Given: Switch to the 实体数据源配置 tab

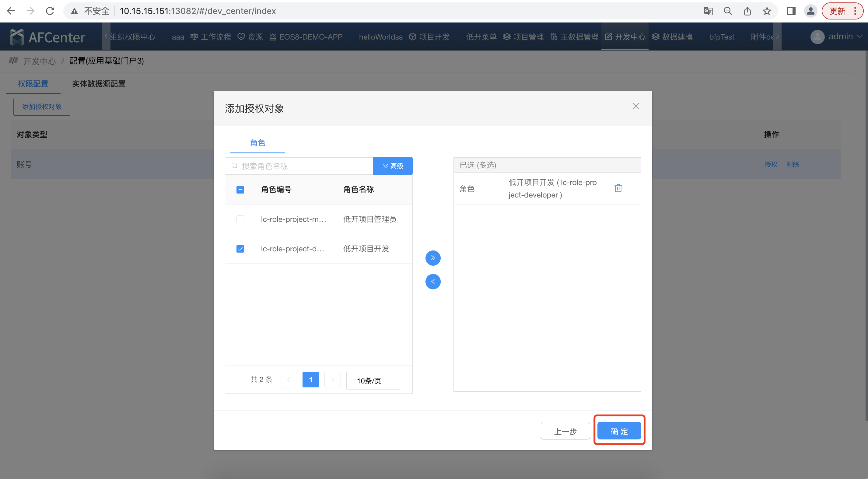Looking at the screenshot, I should coord(99,84).
